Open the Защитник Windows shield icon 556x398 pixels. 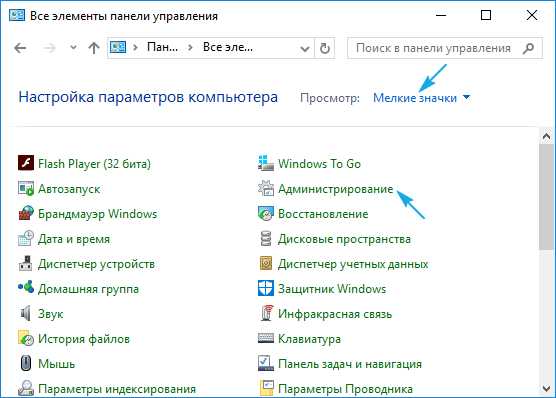266,288
